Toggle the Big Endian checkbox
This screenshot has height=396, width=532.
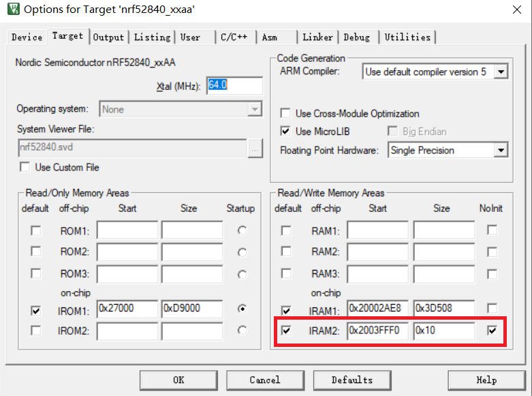coord(392,131)
